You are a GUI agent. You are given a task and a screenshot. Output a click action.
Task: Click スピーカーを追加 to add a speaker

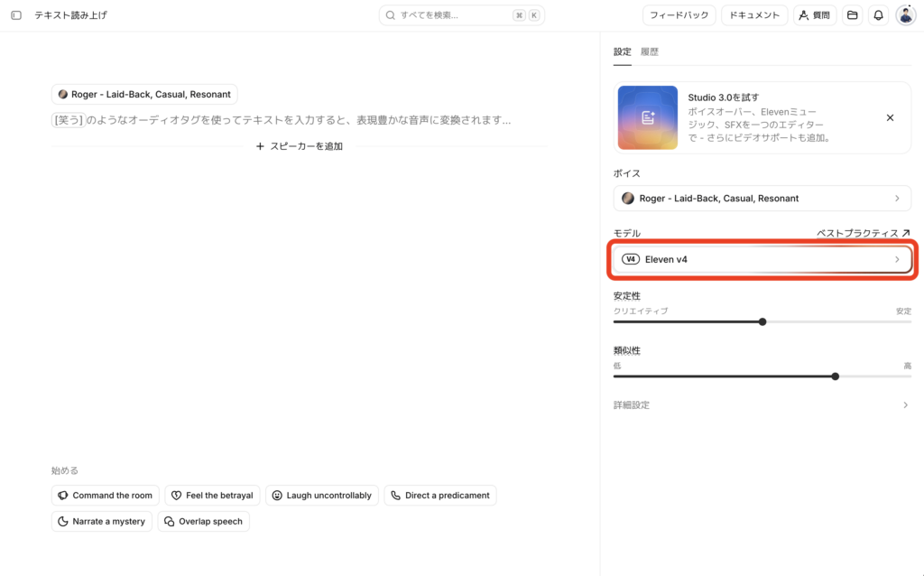click(x=300, y=146)
